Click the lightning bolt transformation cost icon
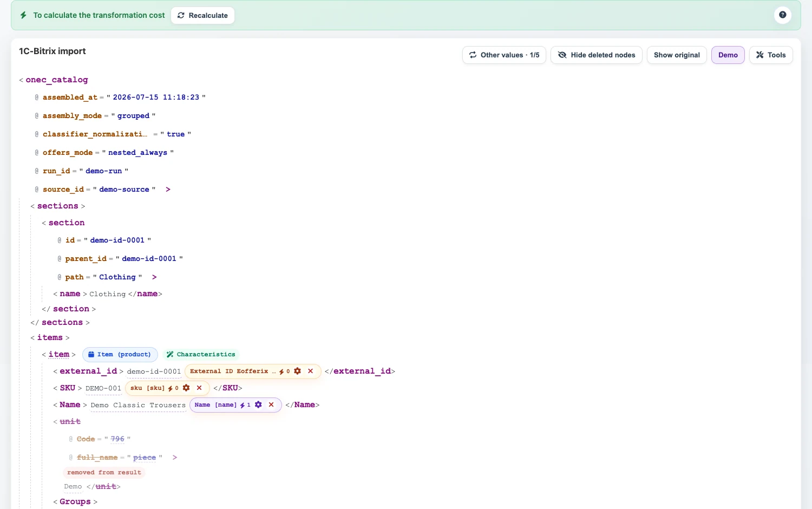Screen dimensions: 812x509 click(x=23, y=15)
